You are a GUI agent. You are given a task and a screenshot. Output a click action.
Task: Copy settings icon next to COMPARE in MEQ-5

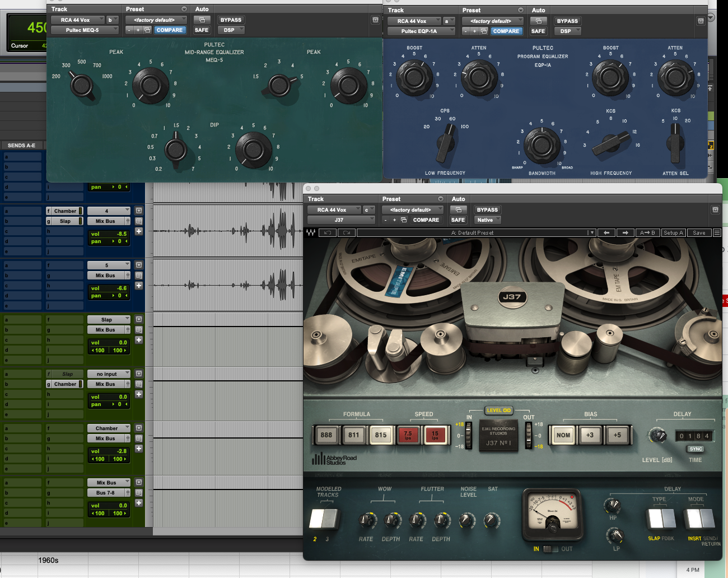tap(147, 30)
